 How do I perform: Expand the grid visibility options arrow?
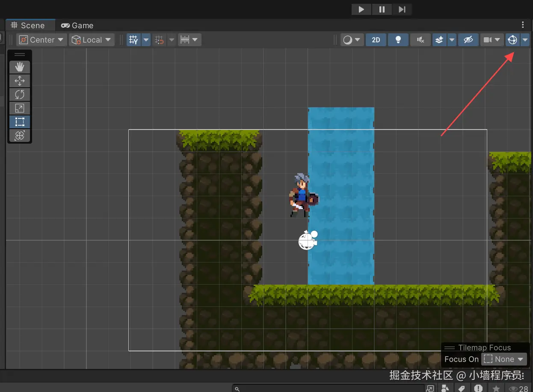point(146,40)
